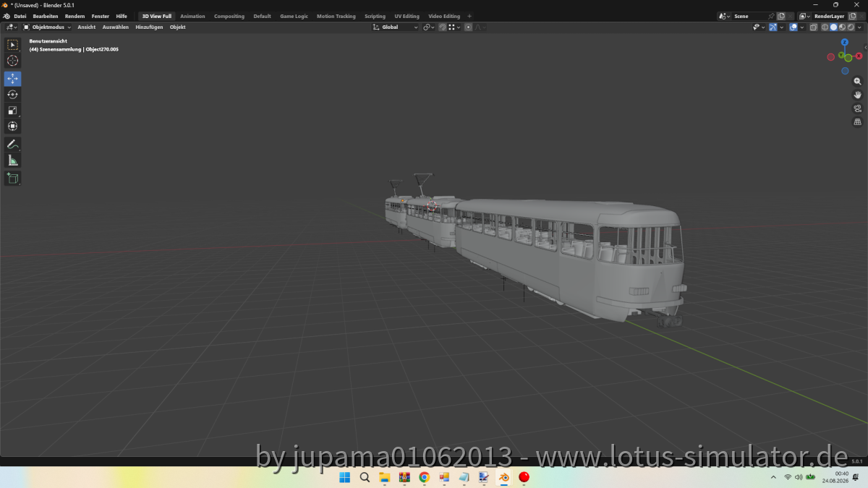Click the blue Z axis gizmo ball
This screenshot has height=488, width=868.
[844, 43]
